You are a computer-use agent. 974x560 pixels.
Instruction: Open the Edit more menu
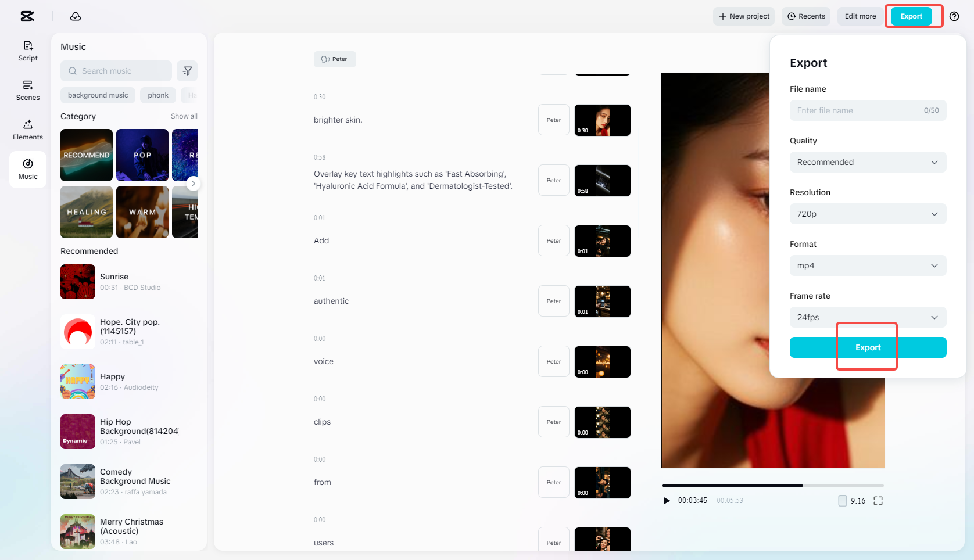pos(860,16)
